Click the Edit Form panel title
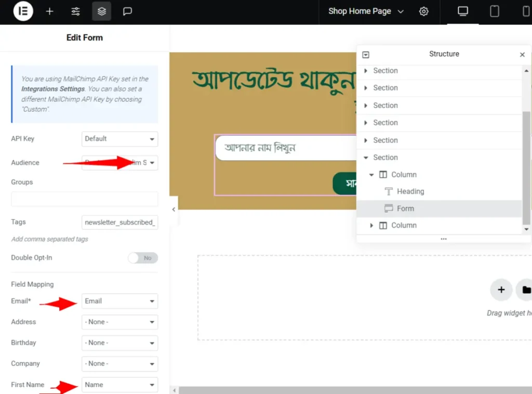532x394 pixels. click(x=85, y=37)
